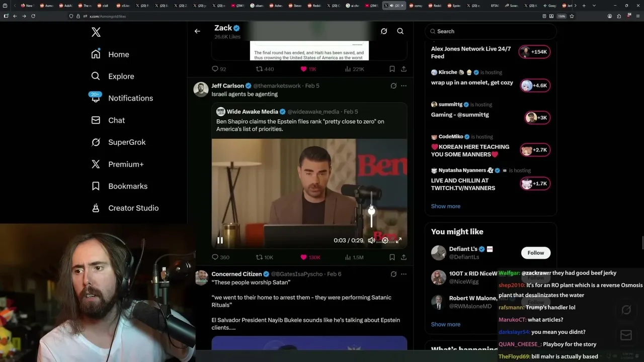644x362 pixels.
Task: Join CodeMiko's live stream +2.7K
Action: click(535, 150)
